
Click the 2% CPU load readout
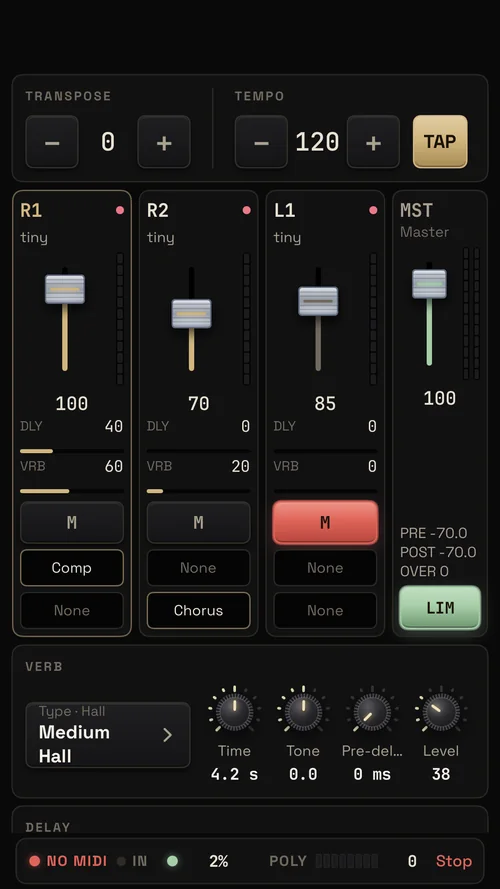219,861
